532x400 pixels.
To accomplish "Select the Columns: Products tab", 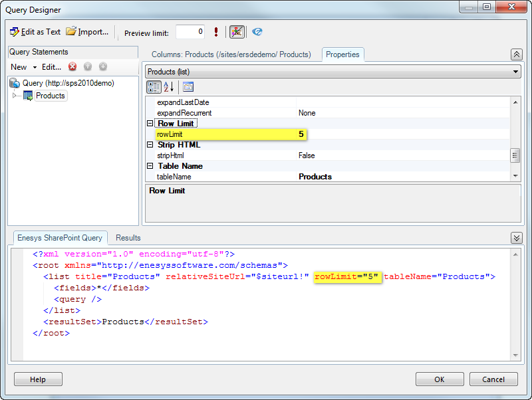I will pos(231,54).
